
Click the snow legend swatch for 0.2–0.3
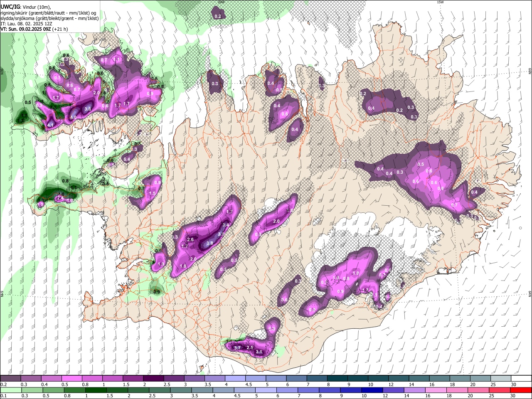click(x=10, y=379)
